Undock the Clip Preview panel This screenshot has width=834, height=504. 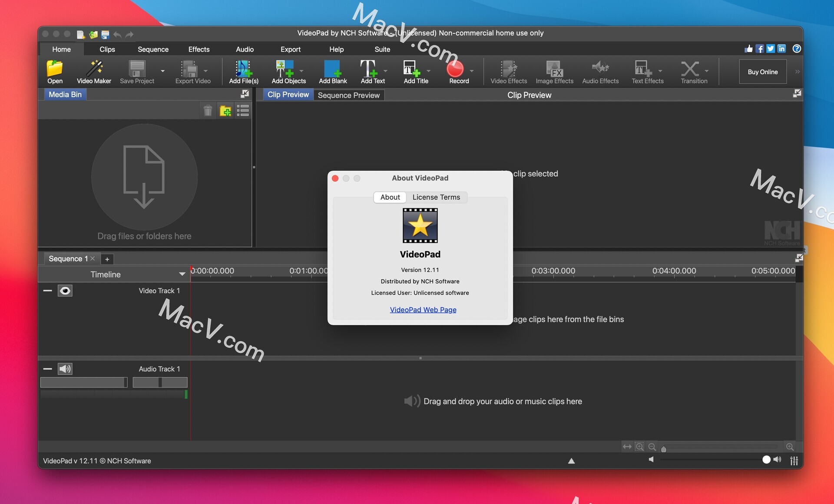coord(797,93)
